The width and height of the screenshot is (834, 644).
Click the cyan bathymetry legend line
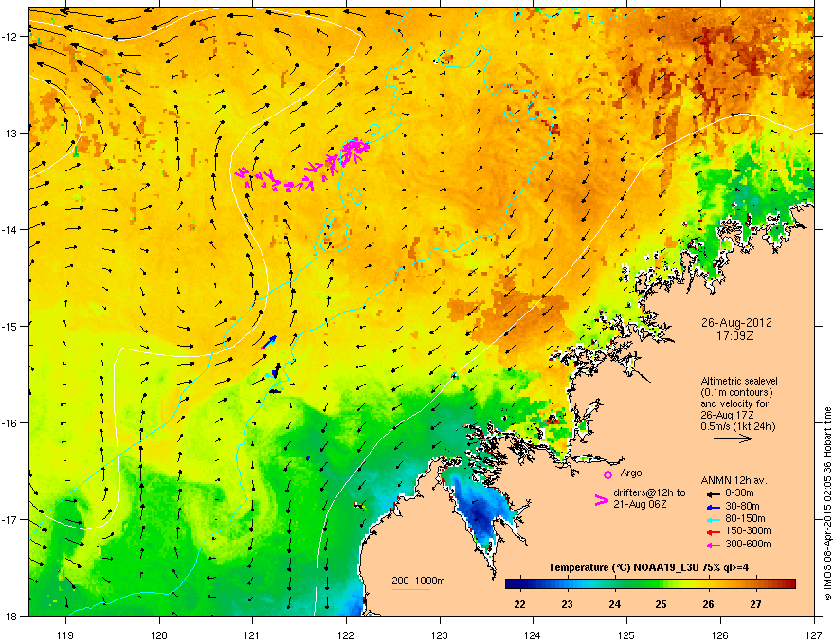pyautogui.click(x=410, y=589)
